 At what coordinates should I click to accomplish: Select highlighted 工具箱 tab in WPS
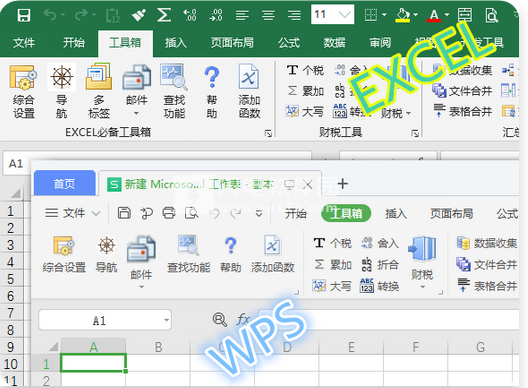(346, 213)
